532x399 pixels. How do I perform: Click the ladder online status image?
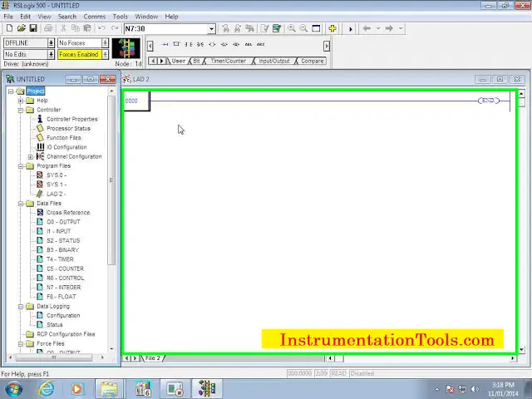point(126,48)
